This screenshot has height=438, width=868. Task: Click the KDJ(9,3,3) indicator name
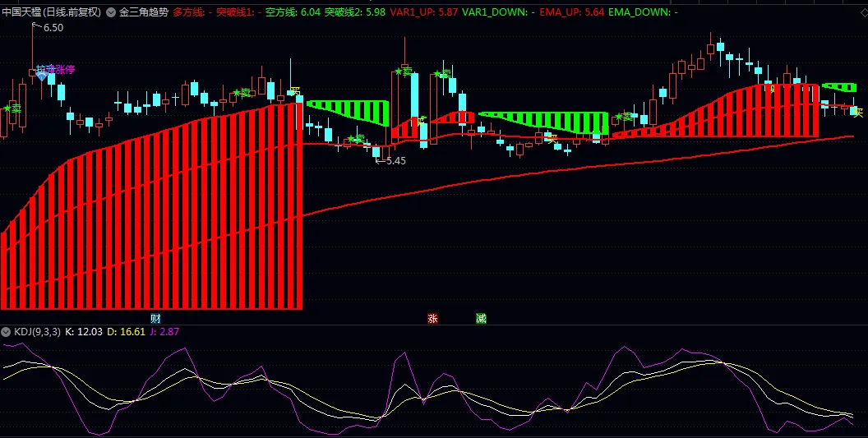(37, 332)
